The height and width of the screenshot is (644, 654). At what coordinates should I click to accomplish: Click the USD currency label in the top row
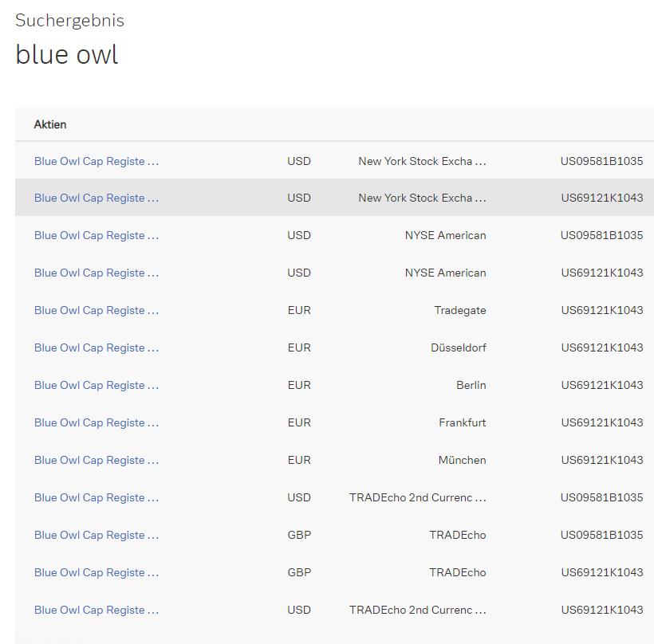click(x=299, y=161)
